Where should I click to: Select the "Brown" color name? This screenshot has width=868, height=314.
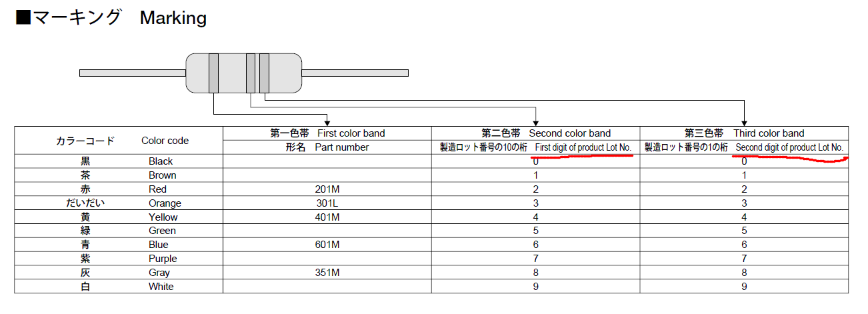point(163,175)
